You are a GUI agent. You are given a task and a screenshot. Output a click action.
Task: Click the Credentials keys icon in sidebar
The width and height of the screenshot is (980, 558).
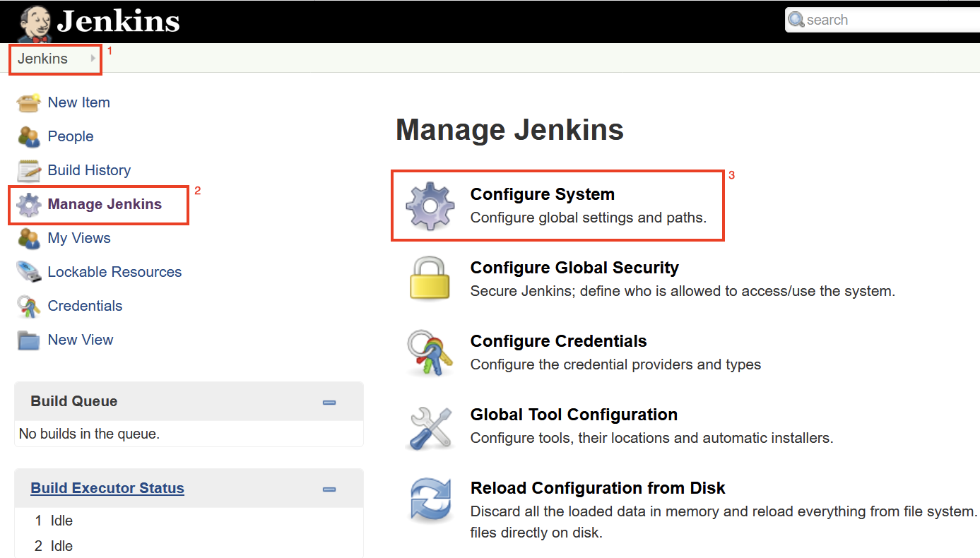pos(29,306)
